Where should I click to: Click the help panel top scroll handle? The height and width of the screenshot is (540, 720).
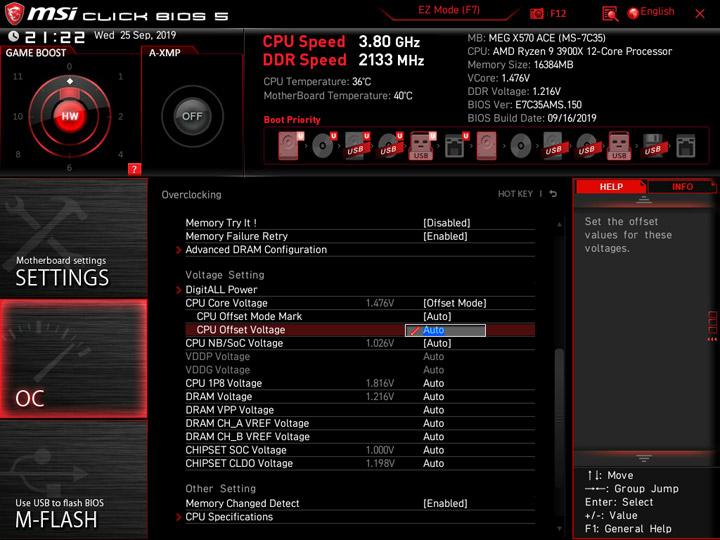[644, 199]
